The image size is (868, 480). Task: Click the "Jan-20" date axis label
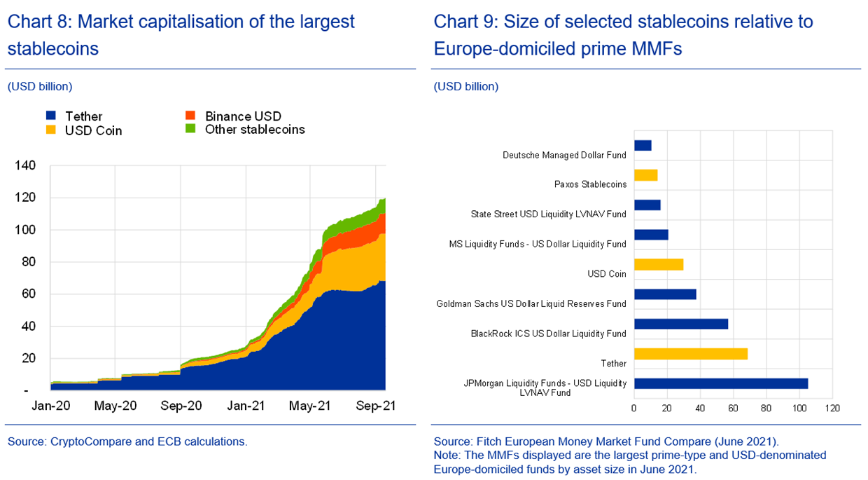[x=50, y=406]
